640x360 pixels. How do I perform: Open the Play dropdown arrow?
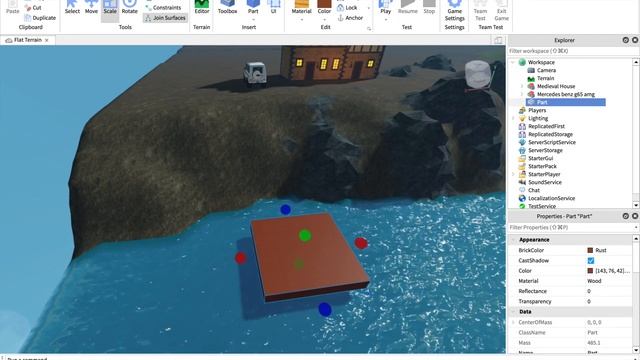point(385,20)
